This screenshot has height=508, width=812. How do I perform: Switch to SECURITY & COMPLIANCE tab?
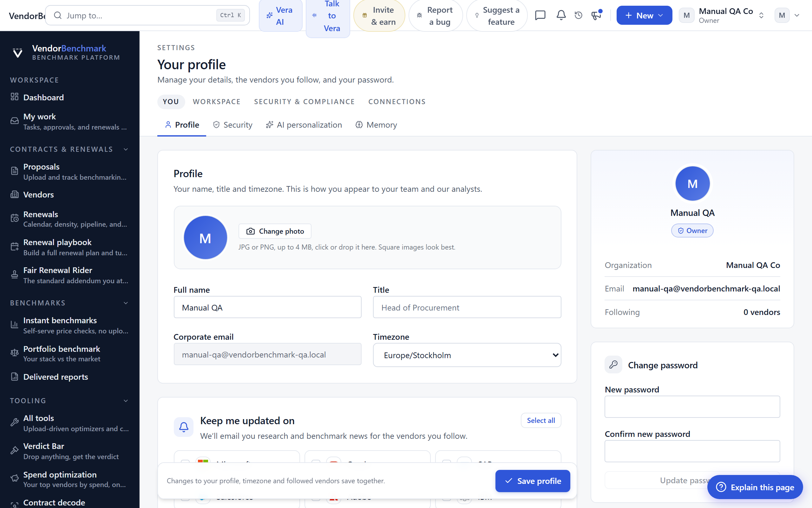[304, 102]
